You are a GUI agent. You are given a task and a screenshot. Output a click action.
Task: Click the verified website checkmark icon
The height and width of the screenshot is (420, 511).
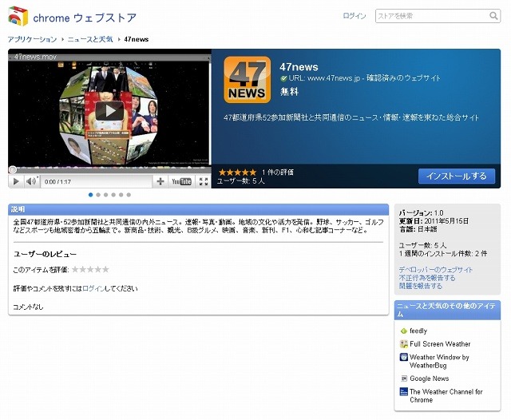click(x=283, y=78)
